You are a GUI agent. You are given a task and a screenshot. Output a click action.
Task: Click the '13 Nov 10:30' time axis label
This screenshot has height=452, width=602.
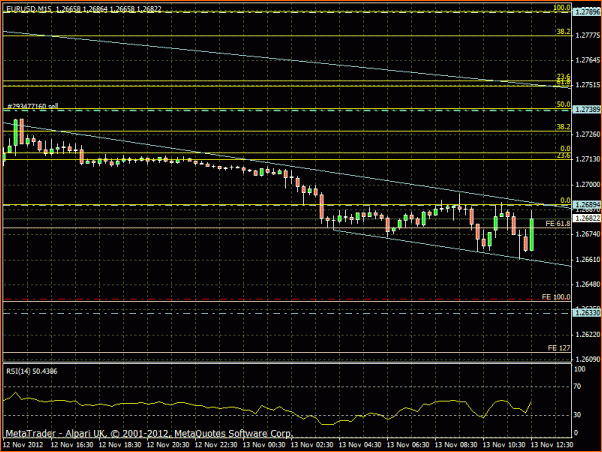[x=504, y=445]
